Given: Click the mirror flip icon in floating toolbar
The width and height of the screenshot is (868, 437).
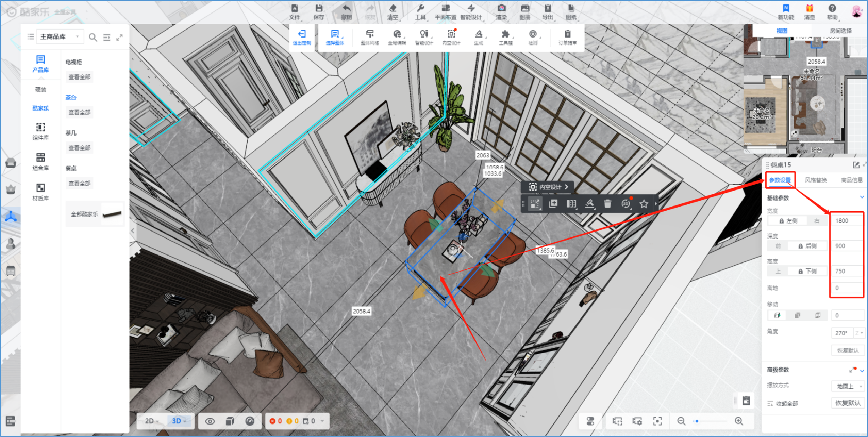Looking at the screenshot, I should point(571,204).
